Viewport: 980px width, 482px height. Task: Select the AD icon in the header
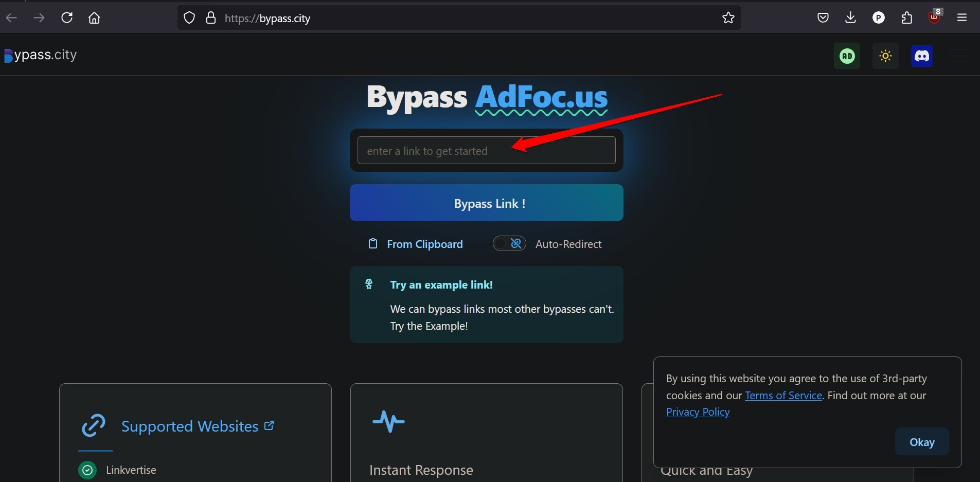[846, 56]
